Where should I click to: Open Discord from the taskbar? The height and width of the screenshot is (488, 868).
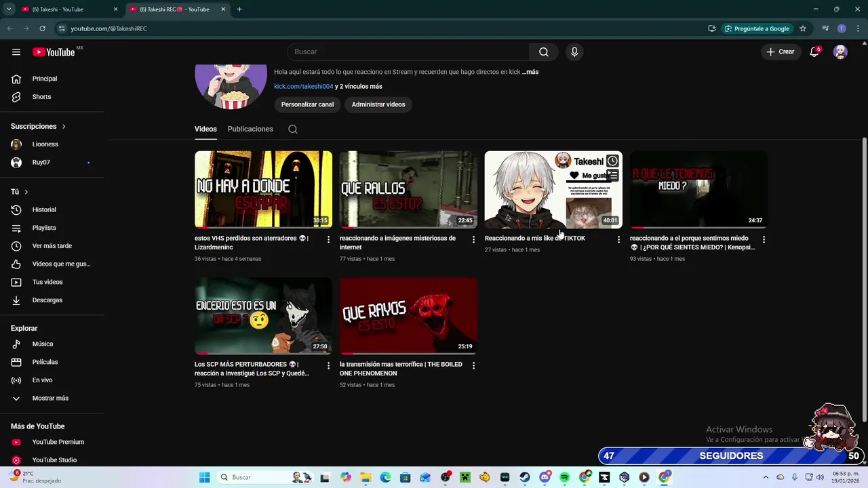coord(545,477)
